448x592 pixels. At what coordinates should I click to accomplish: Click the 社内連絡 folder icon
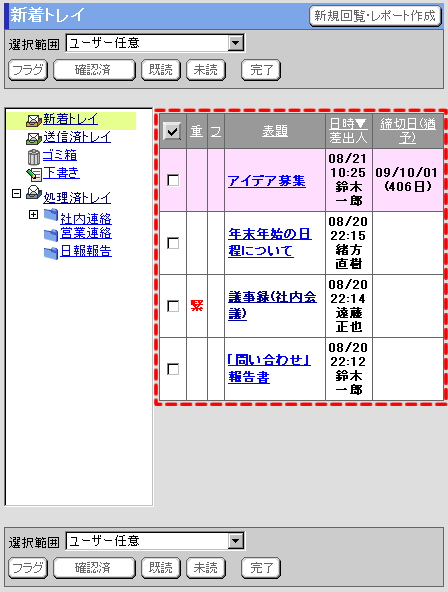[51, 215]
